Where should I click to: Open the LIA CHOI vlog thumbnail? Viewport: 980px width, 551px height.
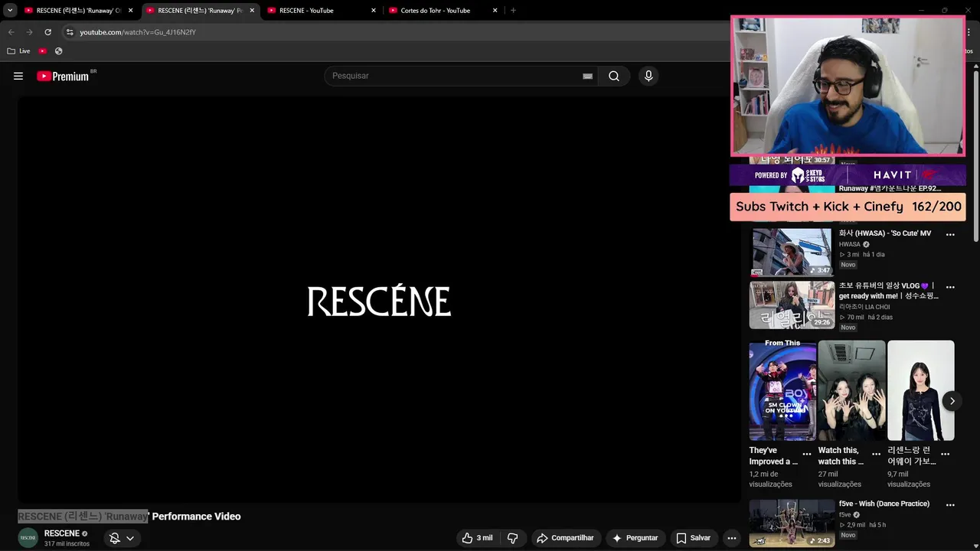[792, 305]
